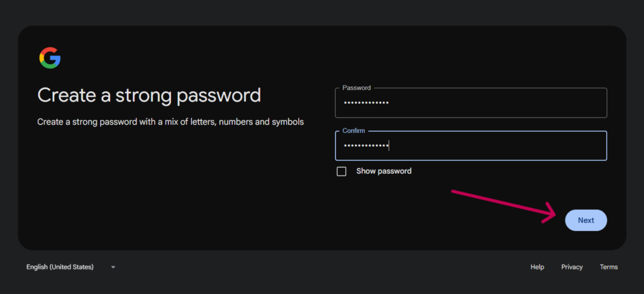
Task: Click the "Create a strong password" heading
Action: click(149, 95)
